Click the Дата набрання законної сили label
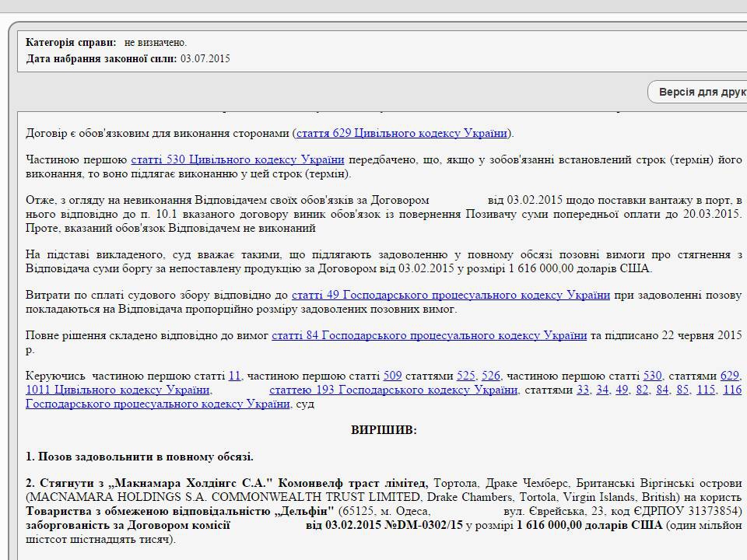Viewport: 747px width, 560px height. pos(101,59)
